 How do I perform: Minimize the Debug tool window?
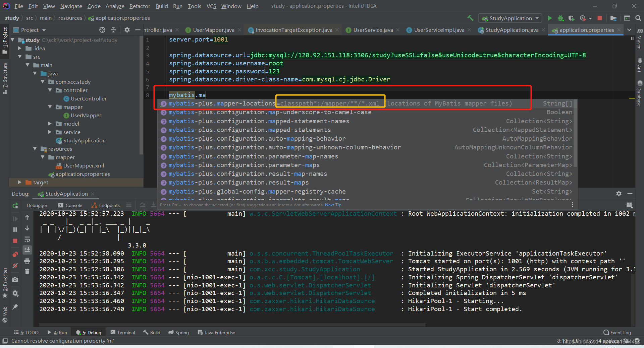(x=630, y=194)
